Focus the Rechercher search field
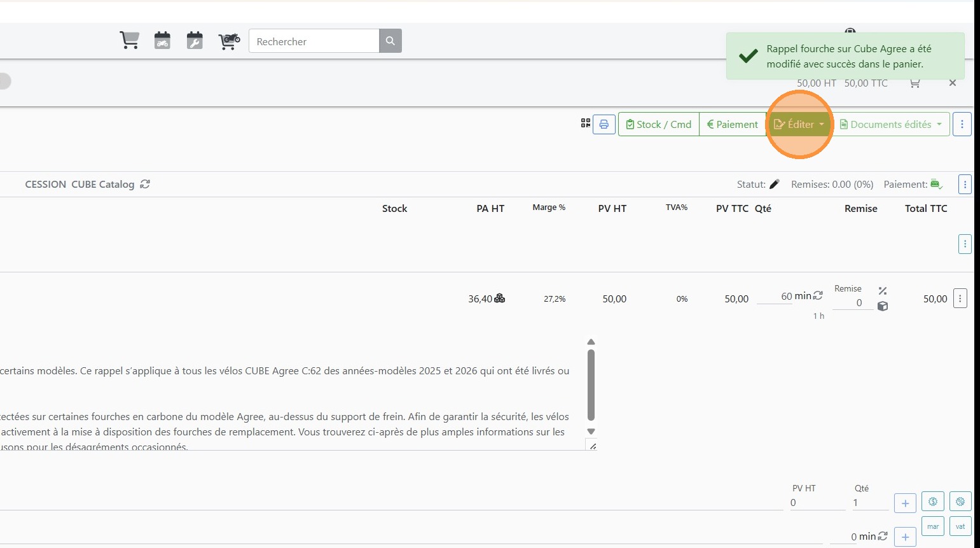Screen dimensions: 980x548 pyautogui.click(x=314, y=41)
